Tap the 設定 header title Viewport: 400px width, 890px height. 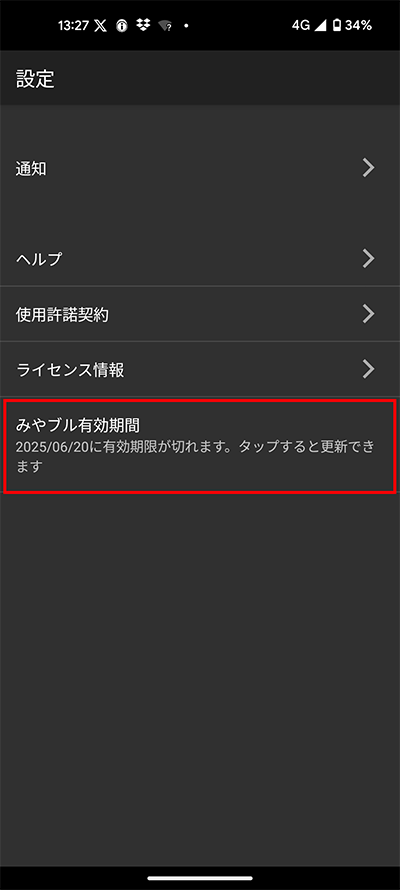35,79
